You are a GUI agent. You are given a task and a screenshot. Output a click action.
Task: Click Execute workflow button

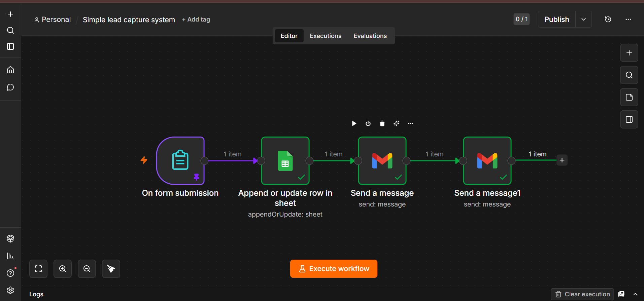point(334,269)
